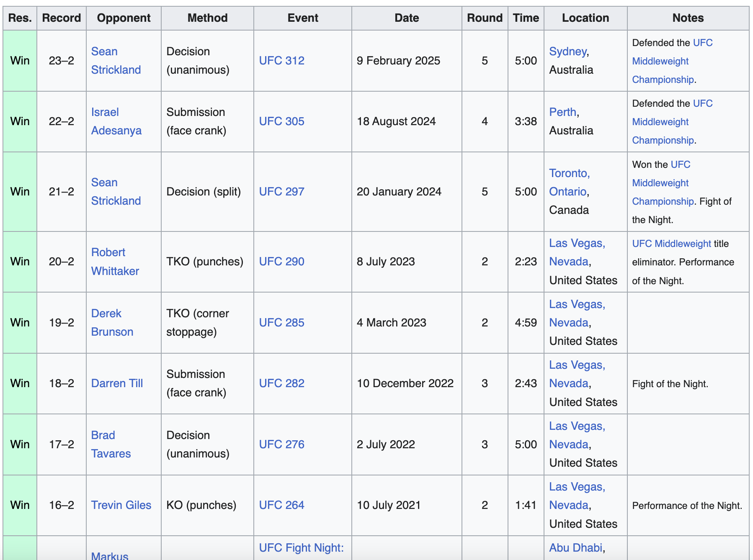
Task: Click the Method column header
Action: (x=208, y=18)
